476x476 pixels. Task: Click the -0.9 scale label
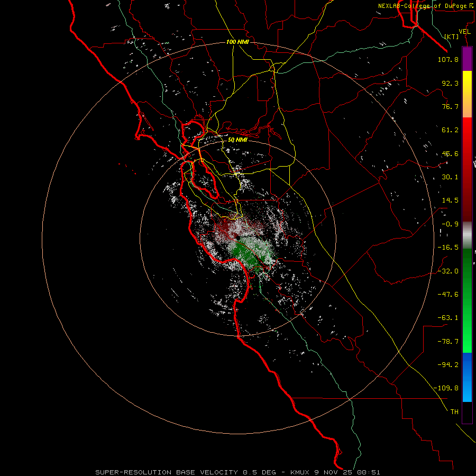[x=450, y=224]
